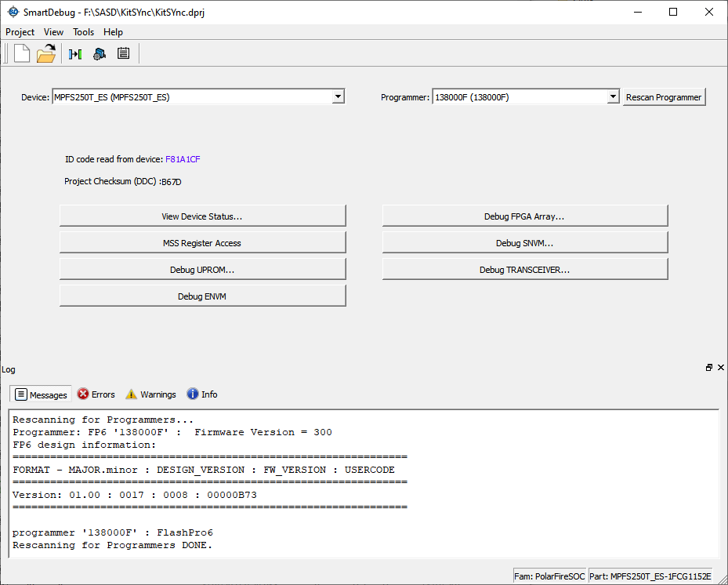Click the New Project toolbar icon

tap(22, 53)
